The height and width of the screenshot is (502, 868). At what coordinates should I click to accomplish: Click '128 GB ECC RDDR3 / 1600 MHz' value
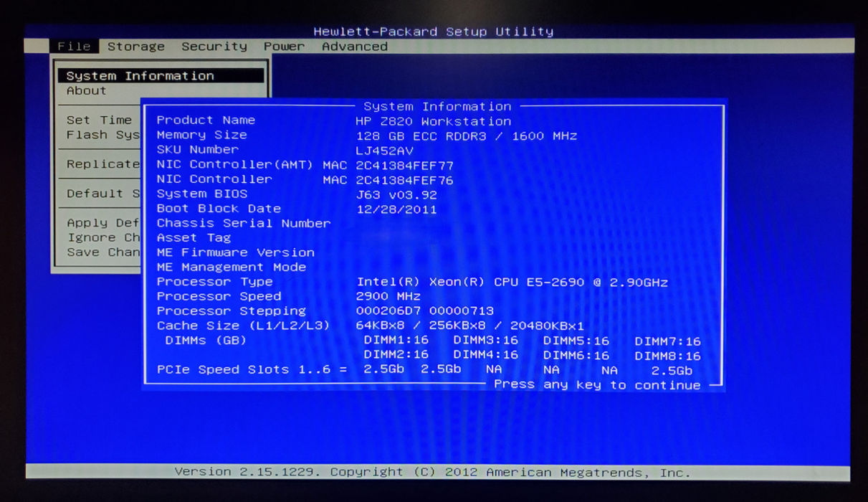467,136
